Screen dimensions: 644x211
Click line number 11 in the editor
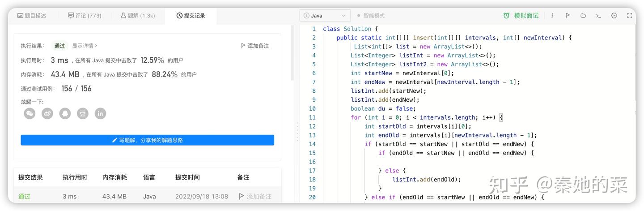(312, 117)
